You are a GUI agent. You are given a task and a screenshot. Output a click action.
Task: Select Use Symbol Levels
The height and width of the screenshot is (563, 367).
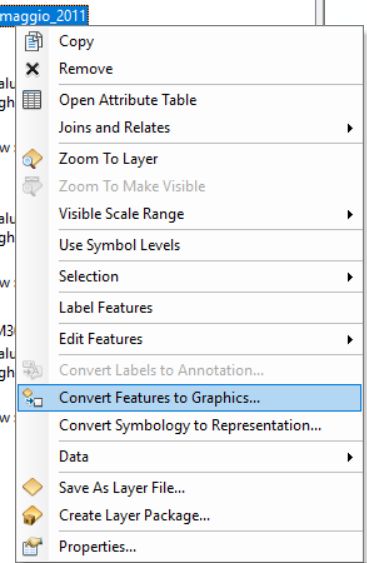pyautogui.click(x=190, y=245)
